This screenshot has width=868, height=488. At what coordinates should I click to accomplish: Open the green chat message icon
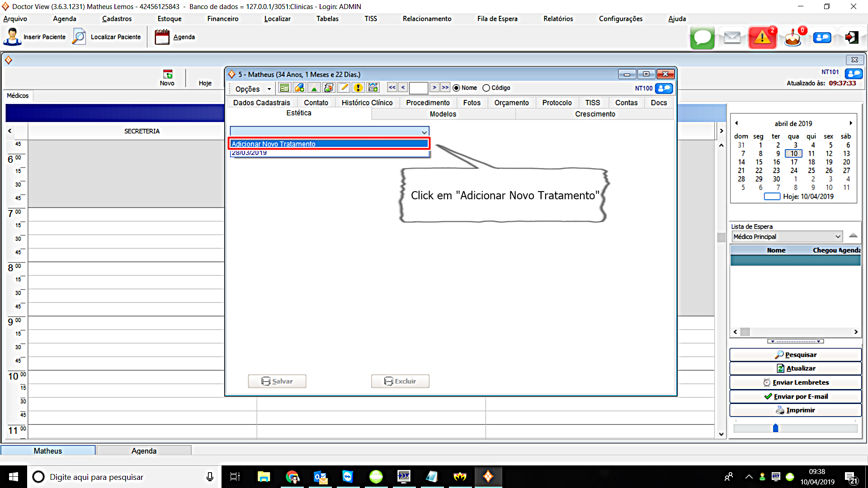pos(702,38)
